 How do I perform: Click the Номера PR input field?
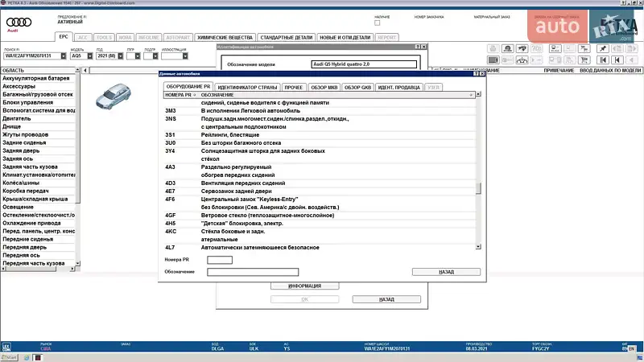click(220, 260)
